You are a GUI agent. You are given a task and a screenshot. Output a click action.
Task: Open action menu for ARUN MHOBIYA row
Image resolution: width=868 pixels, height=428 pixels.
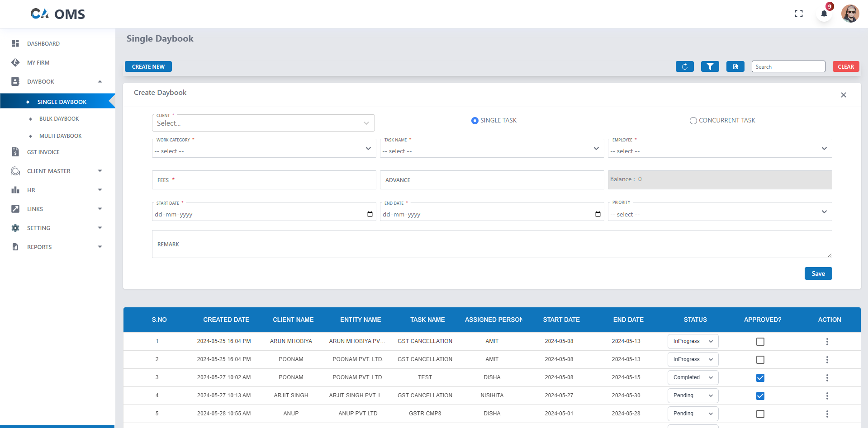tap(827, 341)
